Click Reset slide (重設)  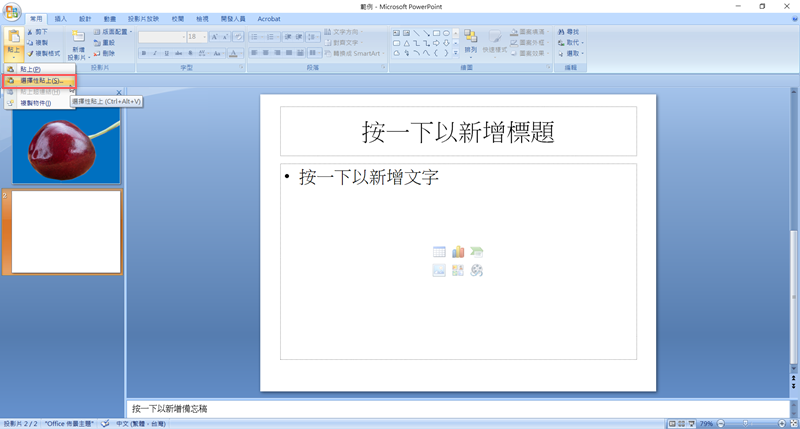[x=104, y=42]
